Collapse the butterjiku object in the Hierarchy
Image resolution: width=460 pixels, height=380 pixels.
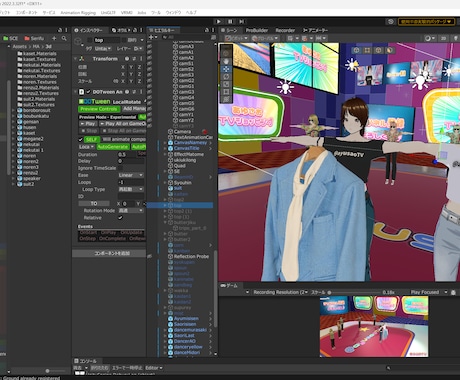165,222
